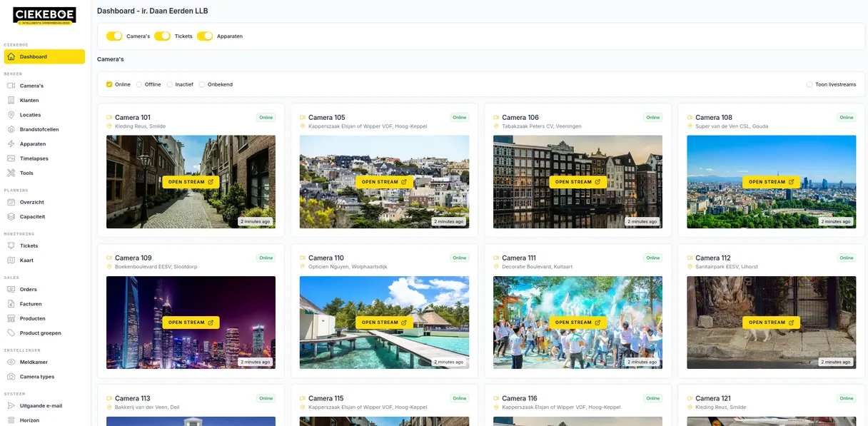Click the Ciekeboe logo
868x426 pixels.
(x=44, y=16)
